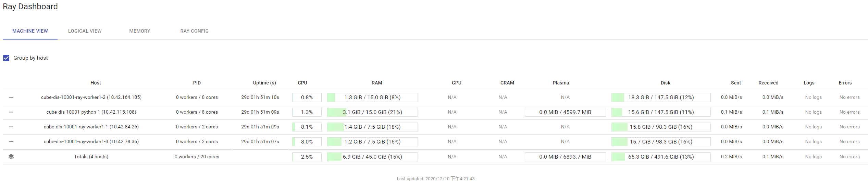The height and width of the screenshot is (184, 868).
Task: Open the Ray Config tab
Action: [195, 31]
